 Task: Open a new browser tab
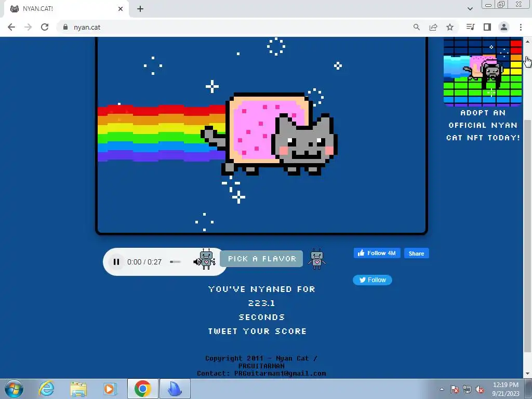point(140,9)
